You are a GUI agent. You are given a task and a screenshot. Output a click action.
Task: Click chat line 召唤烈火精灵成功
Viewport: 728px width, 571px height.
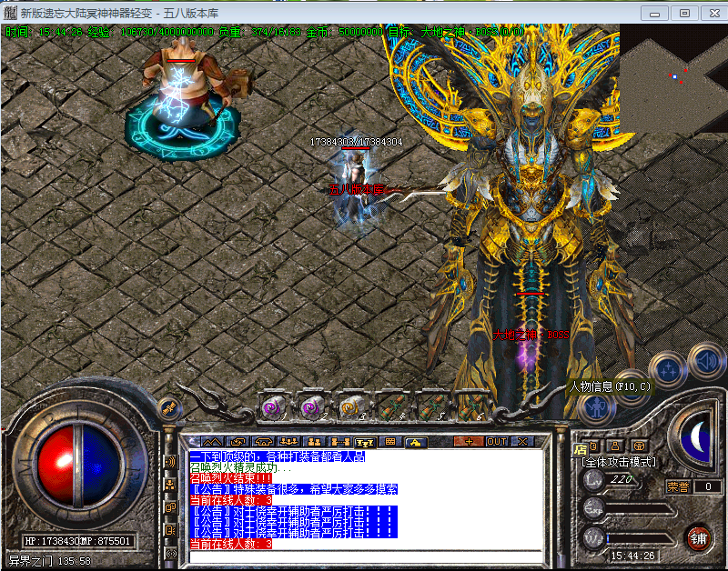[x=240, y=467]
